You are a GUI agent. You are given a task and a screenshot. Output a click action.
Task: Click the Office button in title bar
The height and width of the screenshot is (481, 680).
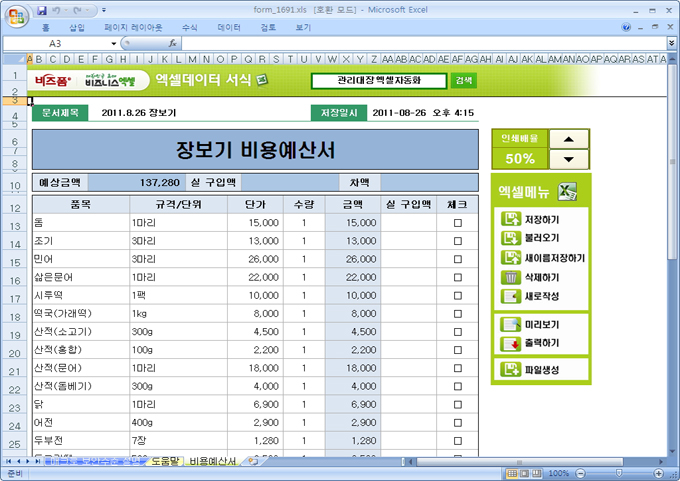[14, 12]
